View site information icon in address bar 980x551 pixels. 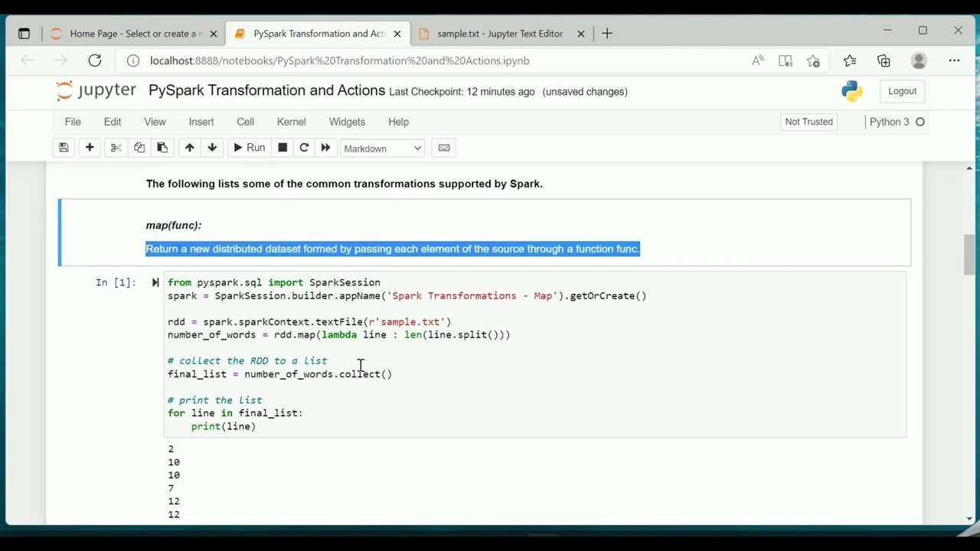click(x=133, y=60)
